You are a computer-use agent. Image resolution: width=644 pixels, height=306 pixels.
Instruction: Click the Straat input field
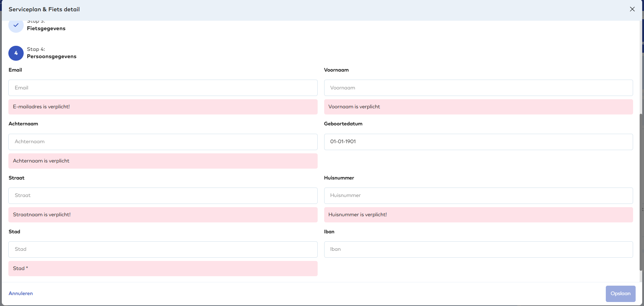tap(163, 196)
